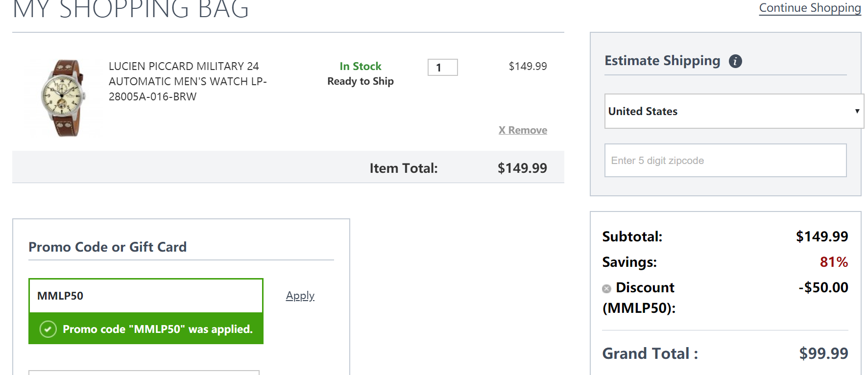Viewport: 868px width, 375px height.
Task: Follow the Continue Shopping link
Action: pos(810,8)
